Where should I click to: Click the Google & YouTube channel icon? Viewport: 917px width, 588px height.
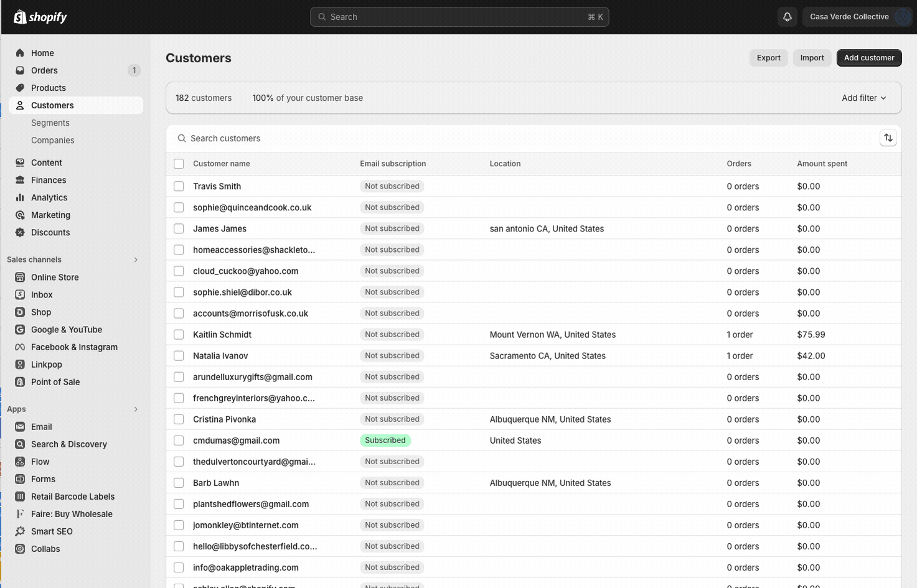pos(20,330)
